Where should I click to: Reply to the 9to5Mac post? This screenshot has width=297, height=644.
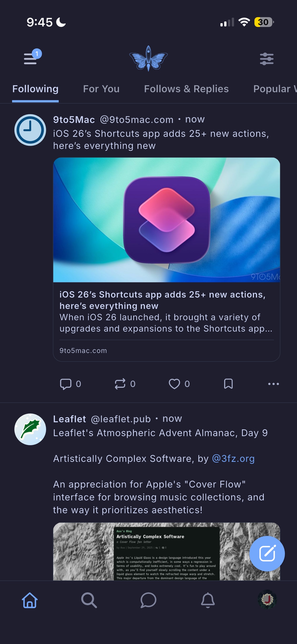point(66,384)
